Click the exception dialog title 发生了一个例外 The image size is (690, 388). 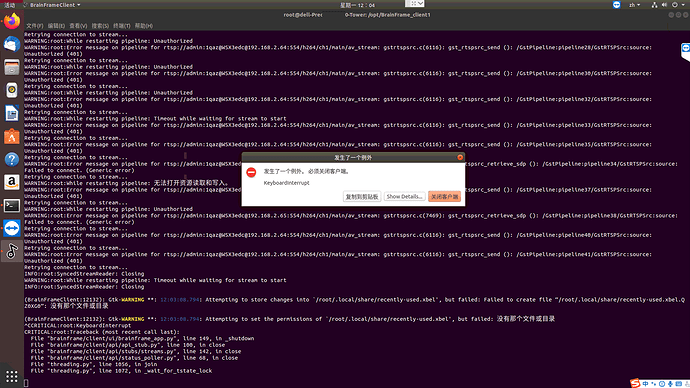pos(353,157)
